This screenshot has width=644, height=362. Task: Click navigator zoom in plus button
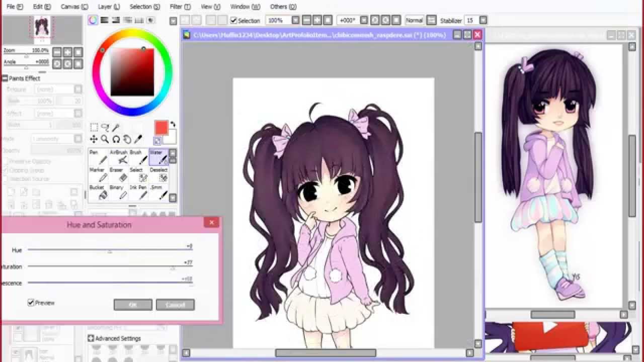coord(68,52)
